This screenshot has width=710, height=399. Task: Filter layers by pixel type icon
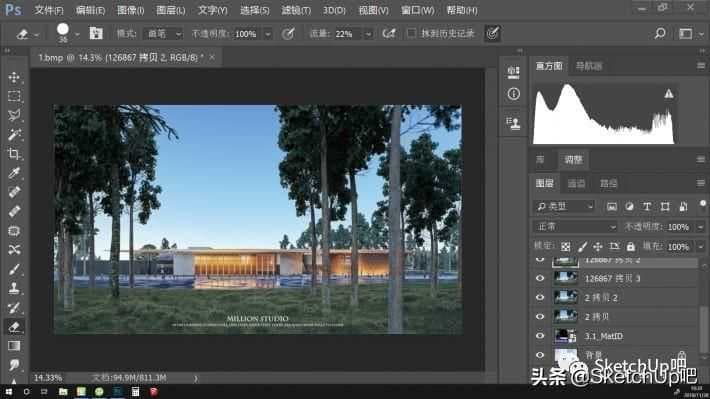click(x=612, y=207)
